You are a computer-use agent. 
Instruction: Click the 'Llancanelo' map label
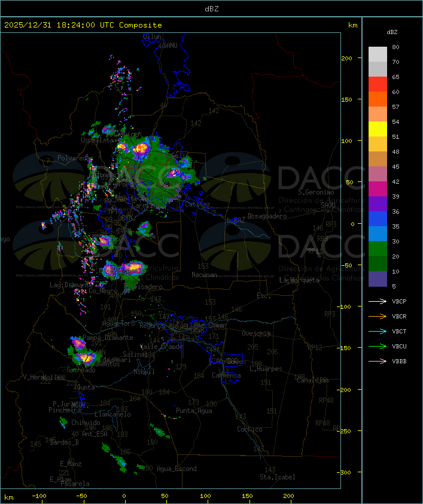(x=112, y=414)
